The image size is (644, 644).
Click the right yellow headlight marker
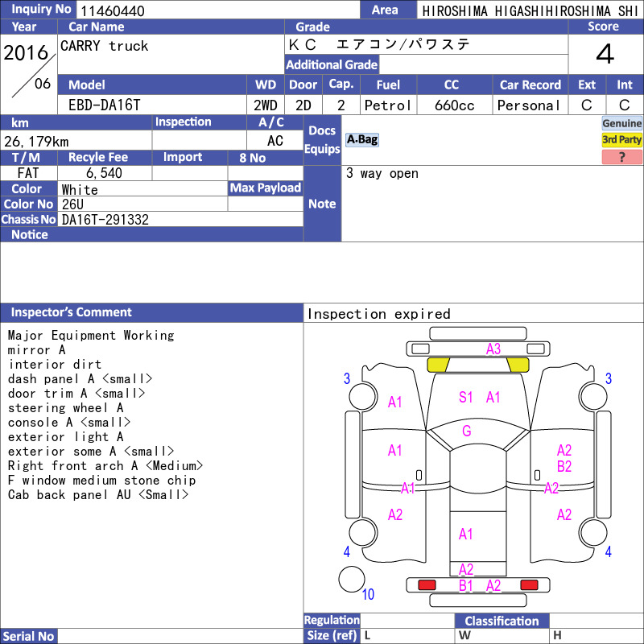click(x=518, y=365)
